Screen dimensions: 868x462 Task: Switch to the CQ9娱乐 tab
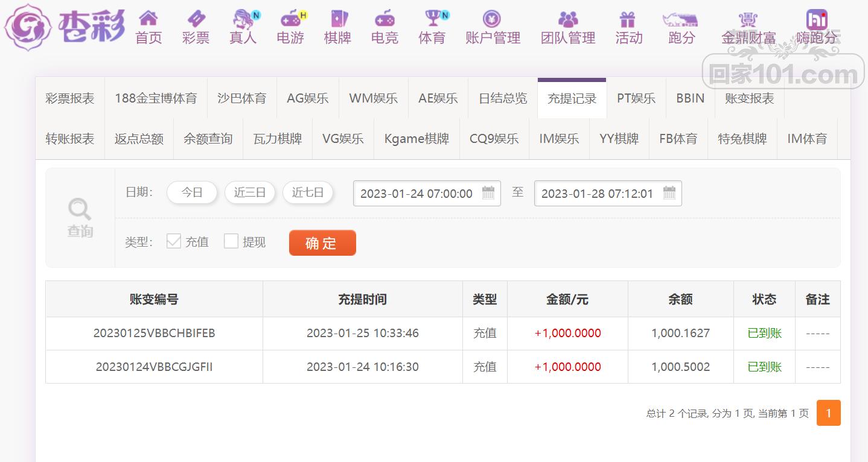pos(494,139)
